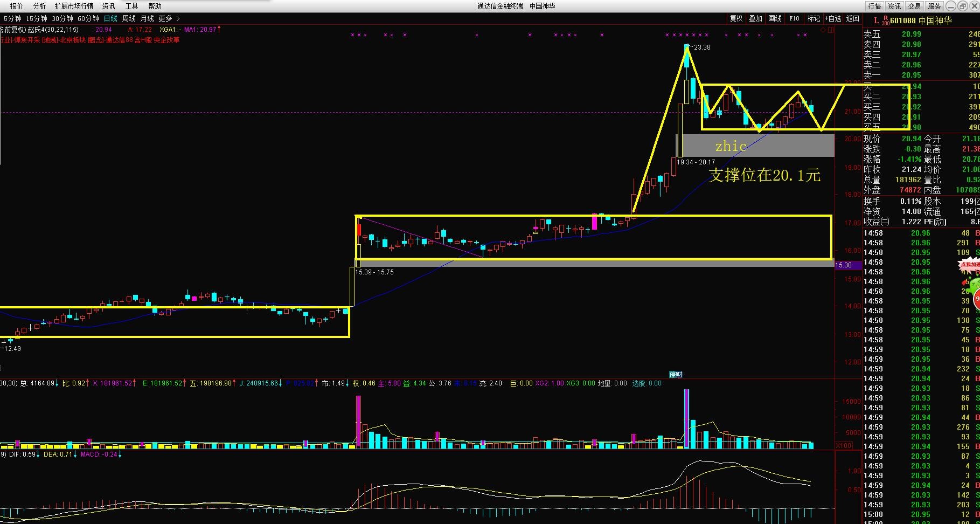This screenshot has width=980, height=524.
Task: Click the 返回 back button
Action: (853, 18)
